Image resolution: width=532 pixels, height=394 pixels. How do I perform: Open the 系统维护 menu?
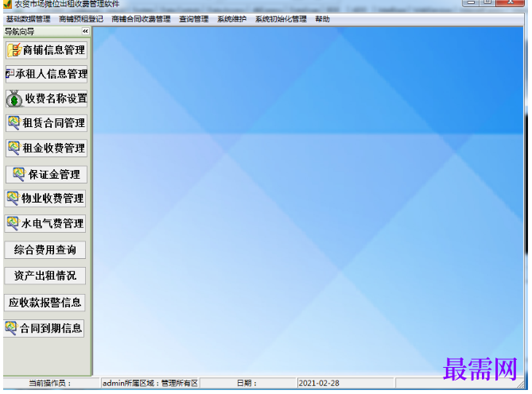(x=231, y=19)
